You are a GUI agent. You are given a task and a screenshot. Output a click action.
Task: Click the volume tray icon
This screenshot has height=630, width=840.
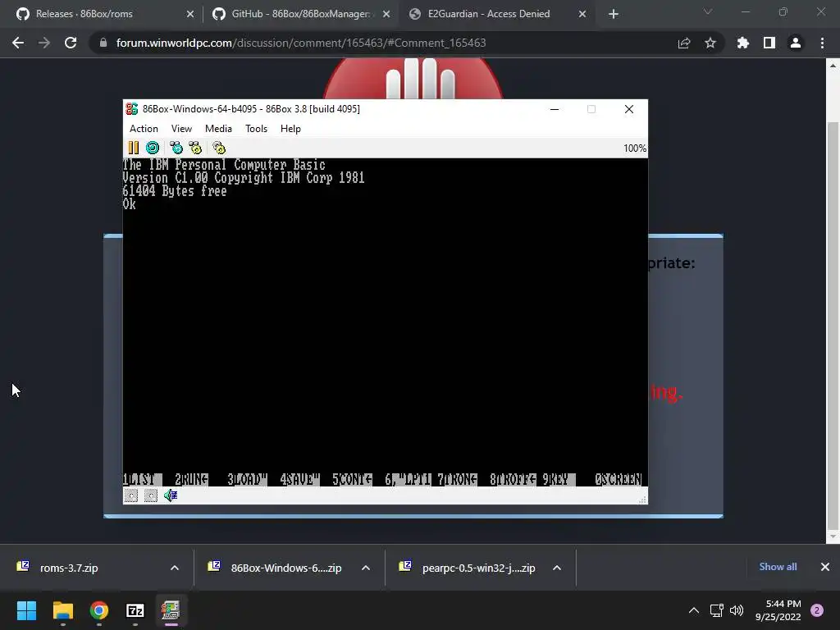pos(737,610)
